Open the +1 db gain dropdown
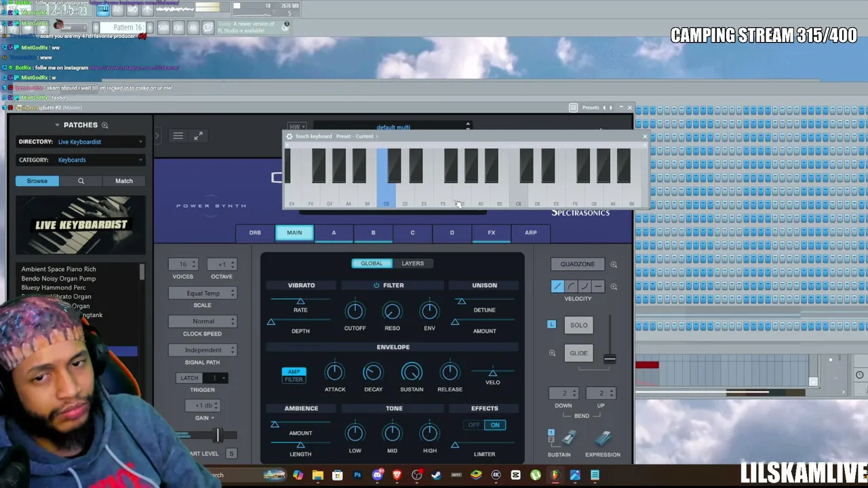This screenshot has height=488, width=868. [x=202, y=405]
